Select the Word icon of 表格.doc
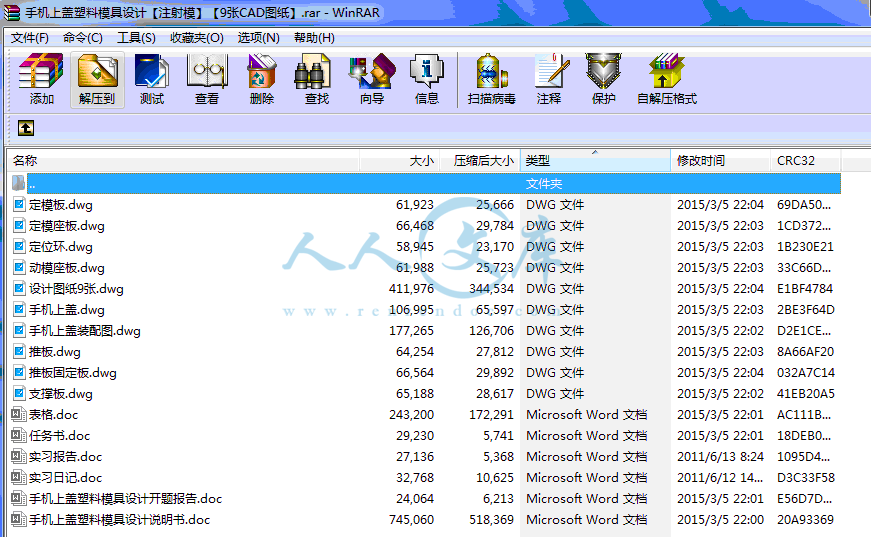Viewport: 871px width, 537px height. tap(19, 414)
